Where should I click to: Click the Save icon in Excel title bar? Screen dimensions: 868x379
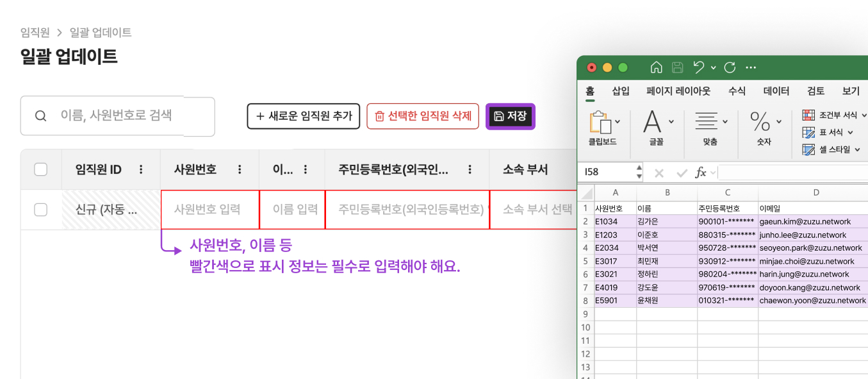tap(678, 67)
